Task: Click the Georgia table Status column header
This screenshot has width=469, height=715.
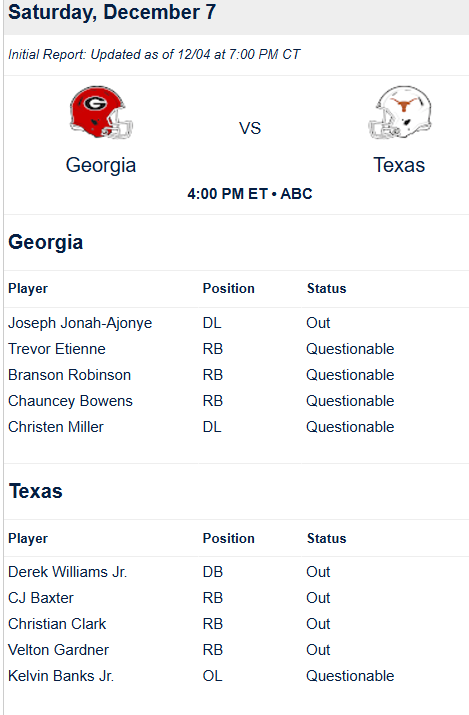Action: [326, 289]
